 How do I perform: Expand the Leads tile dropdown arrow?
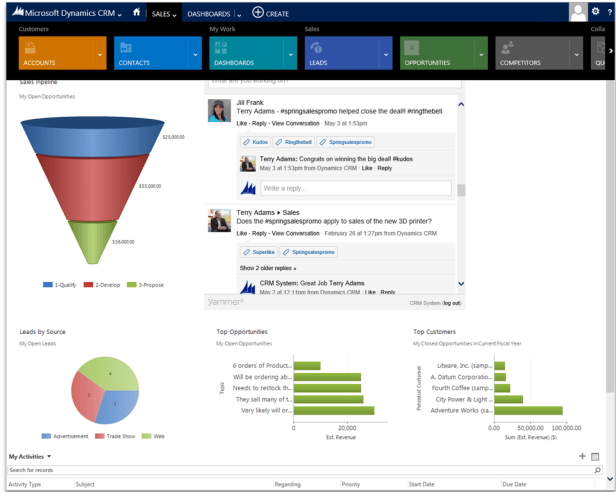386,54
